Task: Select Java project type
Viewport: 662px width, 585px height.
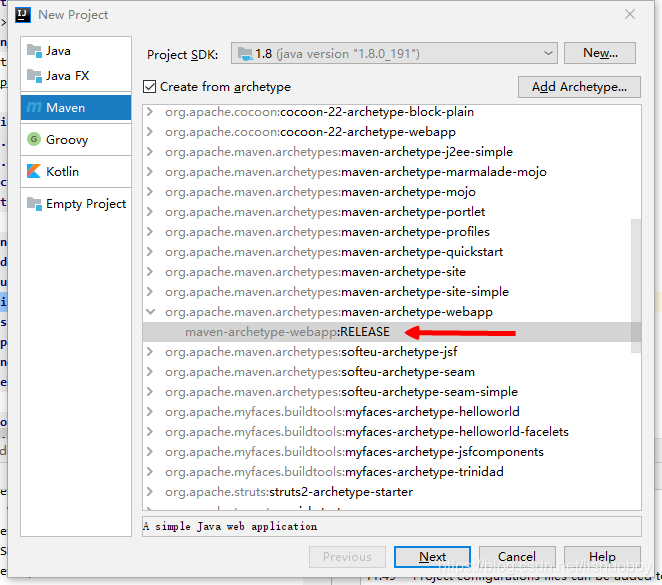Action: tap(76, 51)
